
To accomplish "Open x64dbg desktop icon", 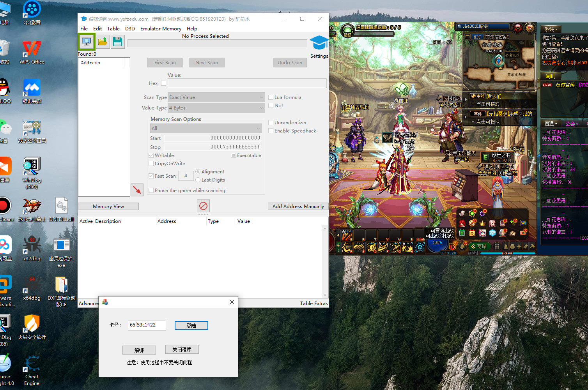I will (x=32, y=288).
